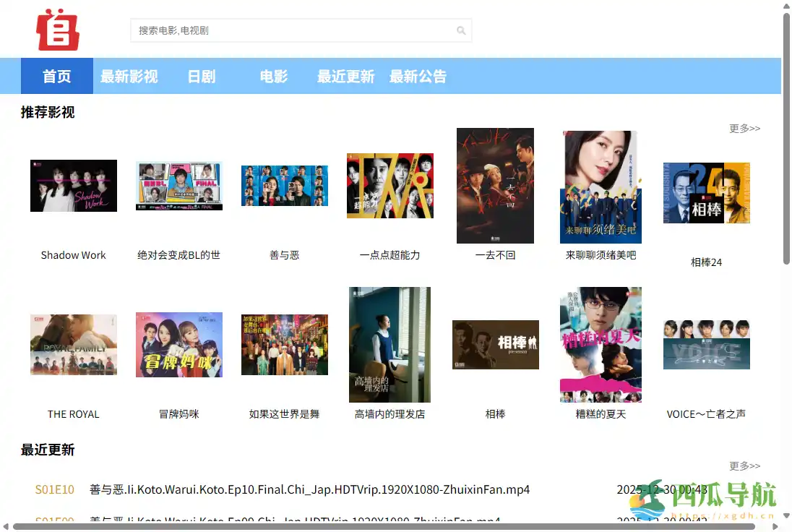Click the red site logo icon
This screenshot has width=792, height=532.
point(57,30)
